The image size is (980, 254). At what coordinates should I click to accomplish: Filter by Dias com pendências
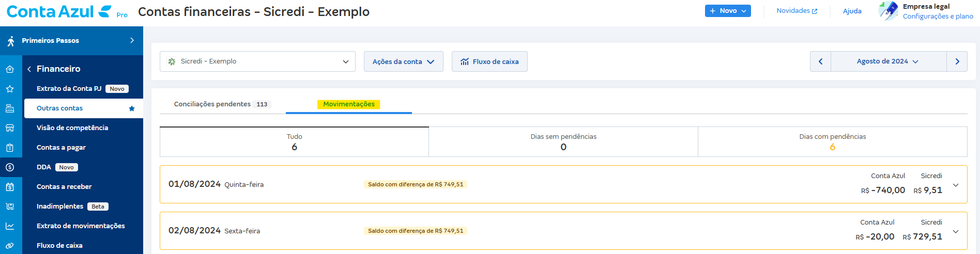[832, 142]
